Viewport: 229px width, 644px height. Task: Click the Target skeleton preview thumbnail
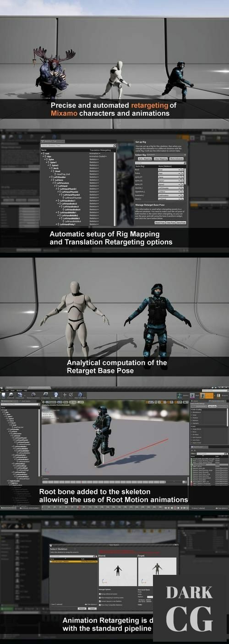(157, 572)
